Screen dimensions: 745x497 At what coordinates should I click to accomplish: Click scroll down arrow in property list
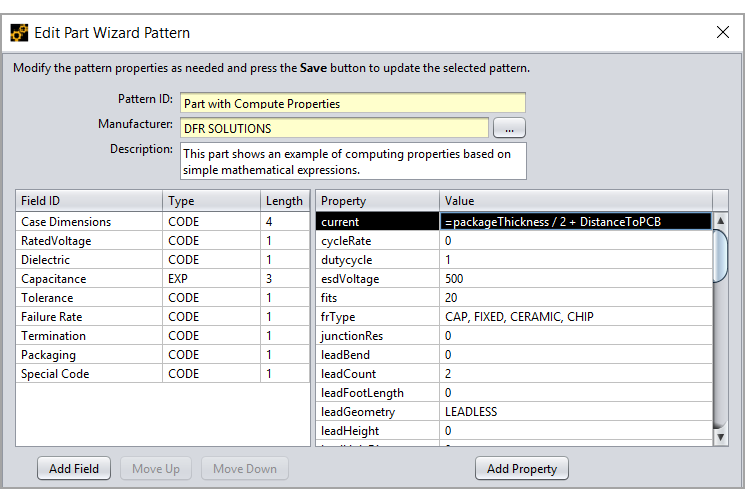(720, 436)
